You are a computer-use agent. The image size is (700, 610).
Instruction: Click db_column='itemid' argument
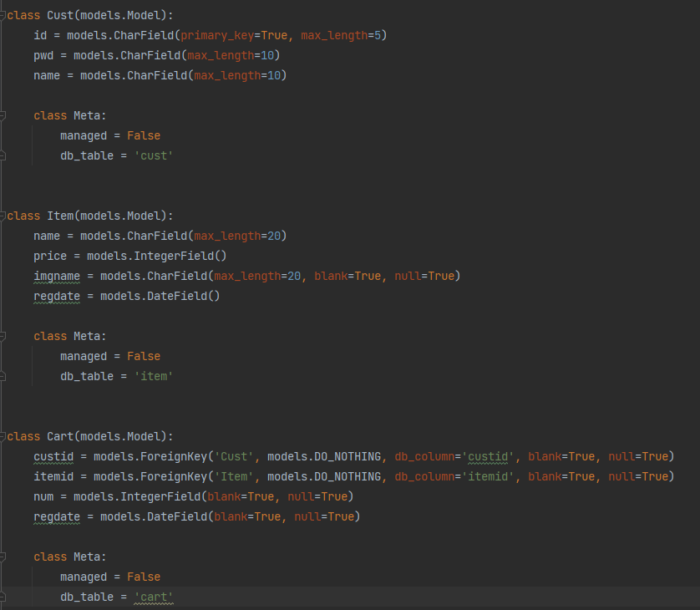click(454, 477)
